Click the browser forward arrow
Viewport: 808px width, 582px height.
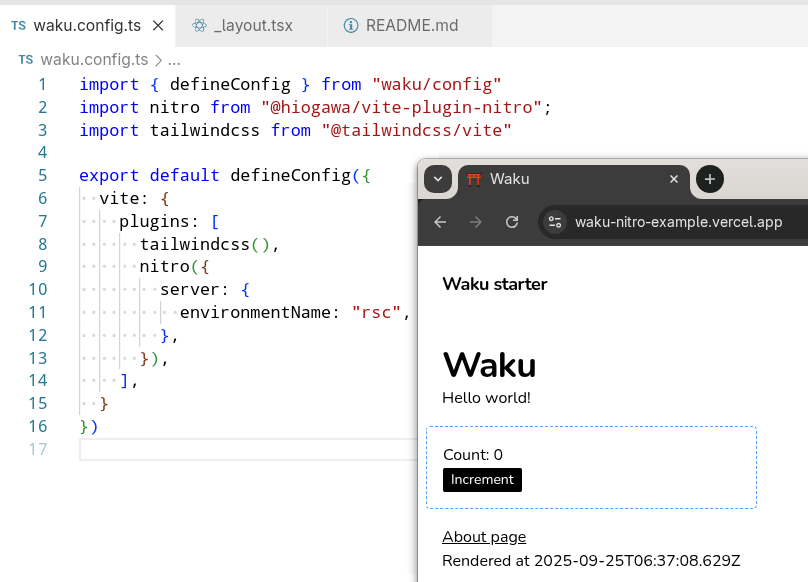click(476, 222)
